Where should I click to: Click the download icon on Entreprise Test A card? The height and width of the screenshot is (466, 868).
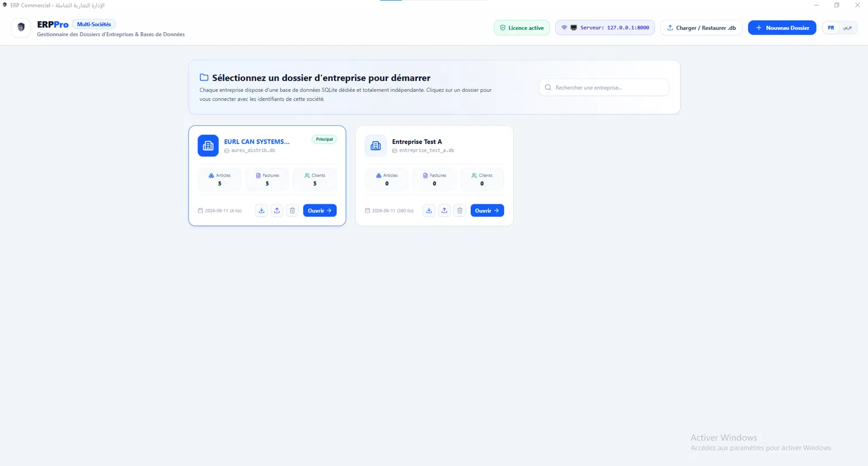pyautogui.click(x=429, y=211)
